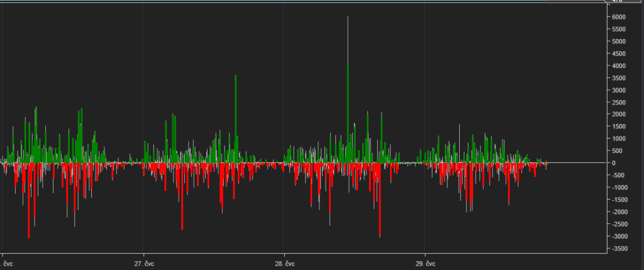
Task: Select the -2000 label on the right axis
Action: coord(620,212)
